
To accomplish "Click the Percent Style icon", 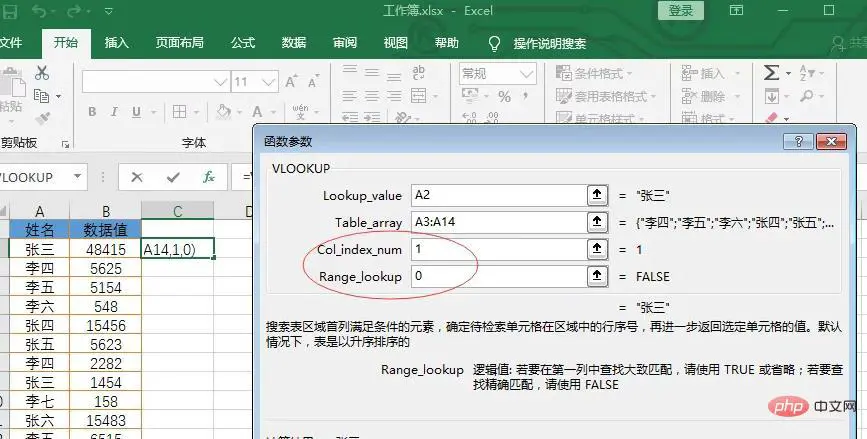I will [504, 97].
